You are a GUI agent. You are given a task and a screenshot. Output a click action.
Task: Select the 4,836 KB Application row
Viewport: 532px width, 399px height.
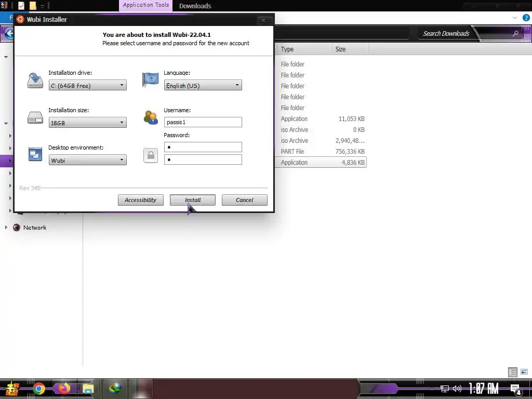pyautogui.click(x=322, y=162)
